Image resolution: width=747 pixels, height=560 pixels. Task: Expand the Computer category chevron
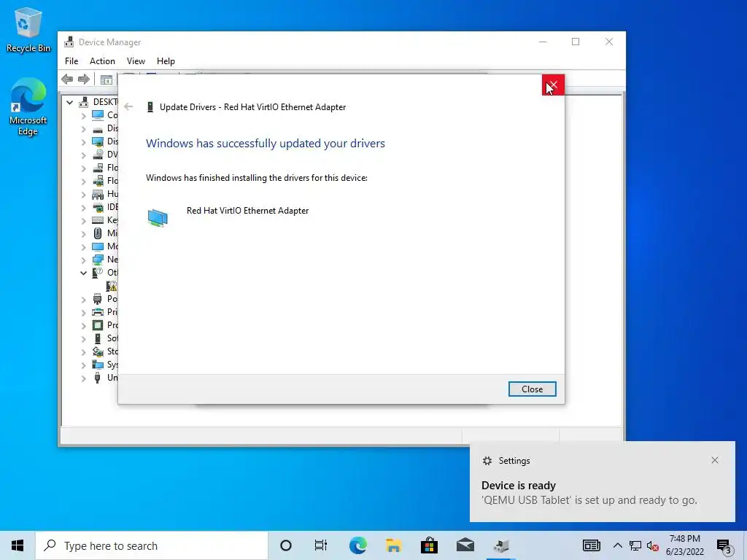(83, 115)
